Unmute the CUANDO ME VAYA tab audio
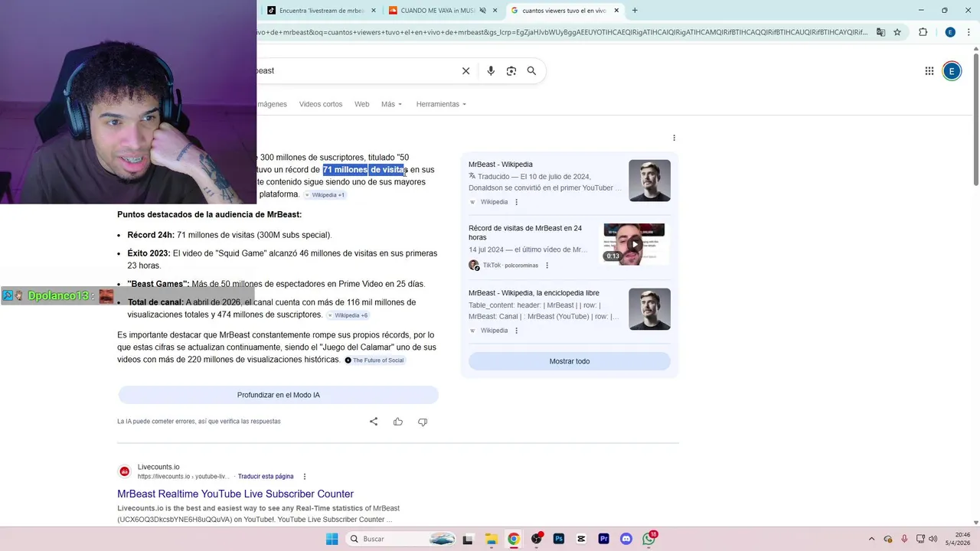The image size is (980, 551). pos(483,11)
